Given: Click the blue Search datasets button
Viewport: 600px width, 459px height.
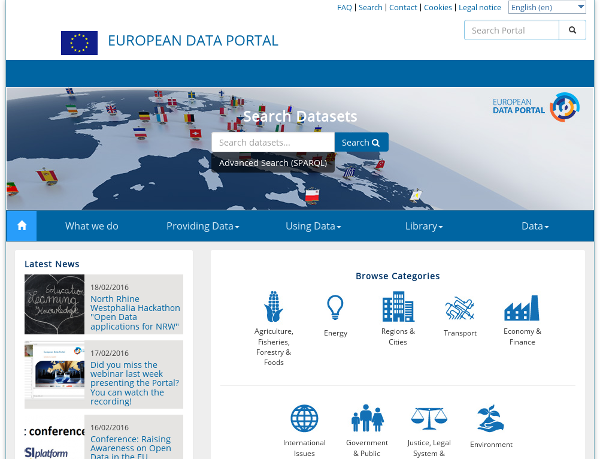Looking at the screenshot, I should click(x=362, y=142).
